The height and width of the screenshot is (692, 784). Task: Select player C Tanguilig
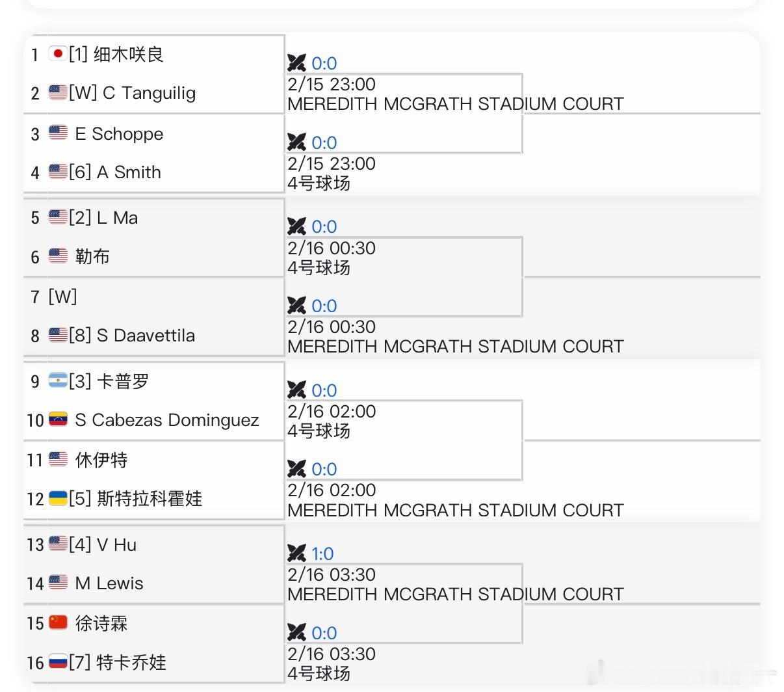[x=149, y=93]
